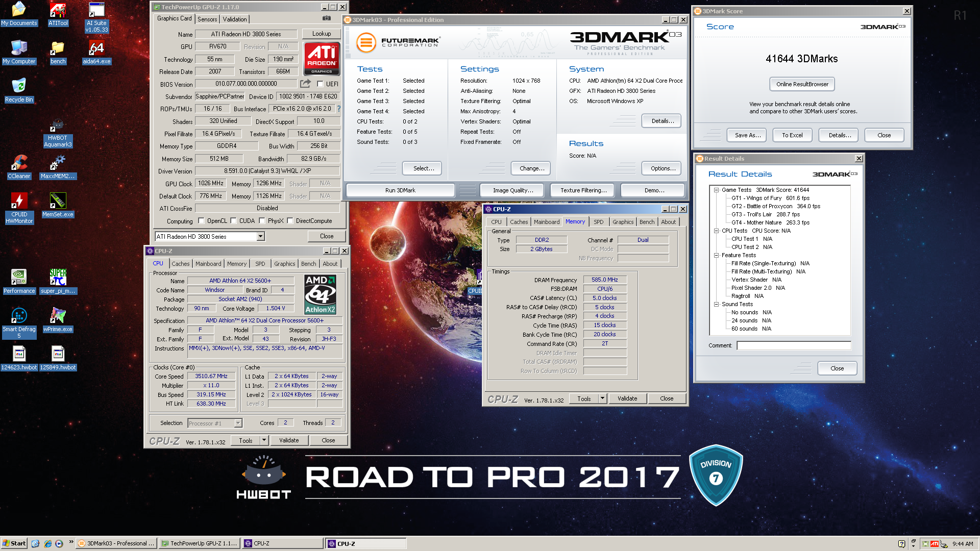Viewport: 980px width, 551px height.
Task: Click Validate in the CPU-Z Memory window
Action: pyautogui.click(x=627, y=398)
